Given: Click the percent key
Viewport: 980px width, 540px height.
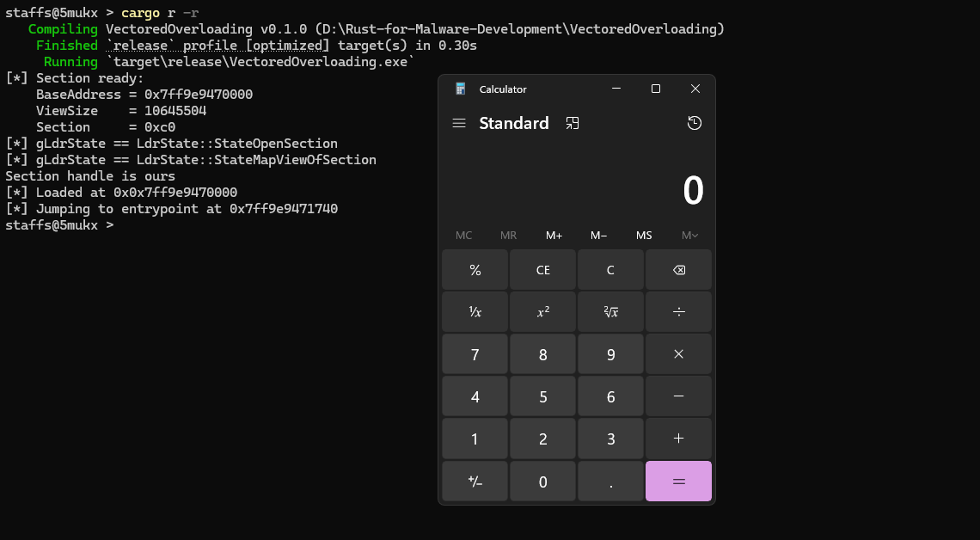Looking at the screenshot, I should [x=475, y=270].
